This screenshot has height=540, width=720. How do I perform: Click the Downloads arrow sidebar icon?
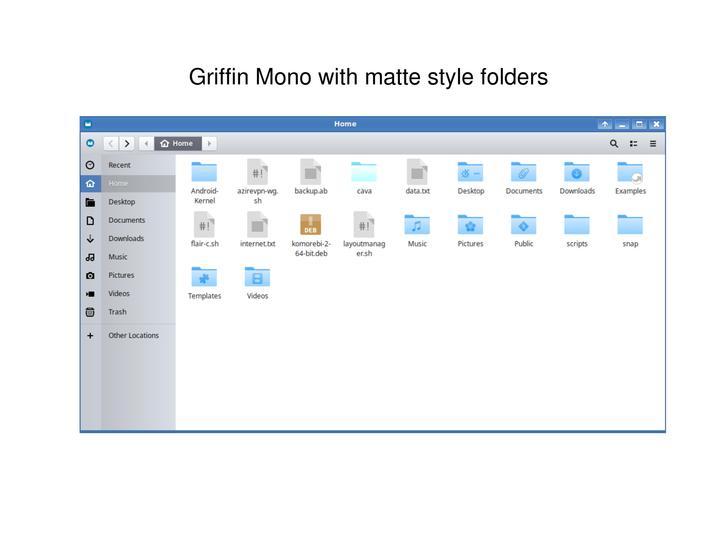90,239
